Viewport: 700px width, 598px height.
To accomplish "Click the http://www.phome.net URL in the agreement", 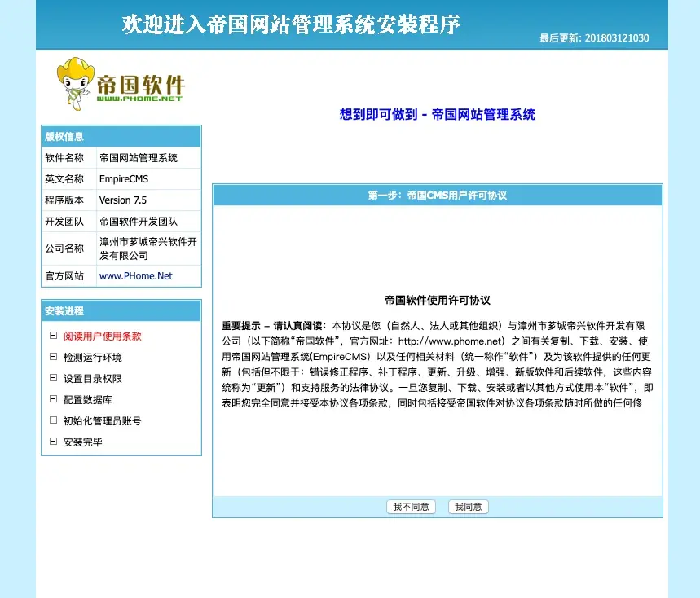I will click(x=450, y=341).
